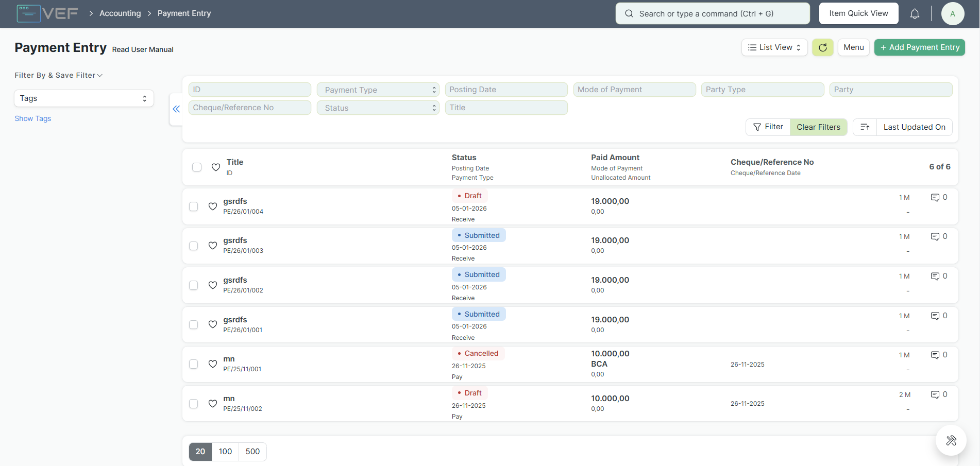Tick the checkbox for PE/25/11/002
980x466 pixels.
(x=194, y=404)
